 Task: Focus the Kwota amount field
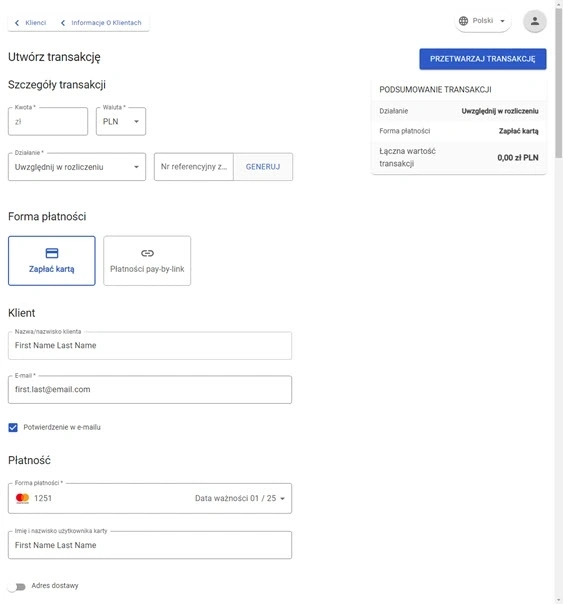pyautogui.click(x=48, y=121)
